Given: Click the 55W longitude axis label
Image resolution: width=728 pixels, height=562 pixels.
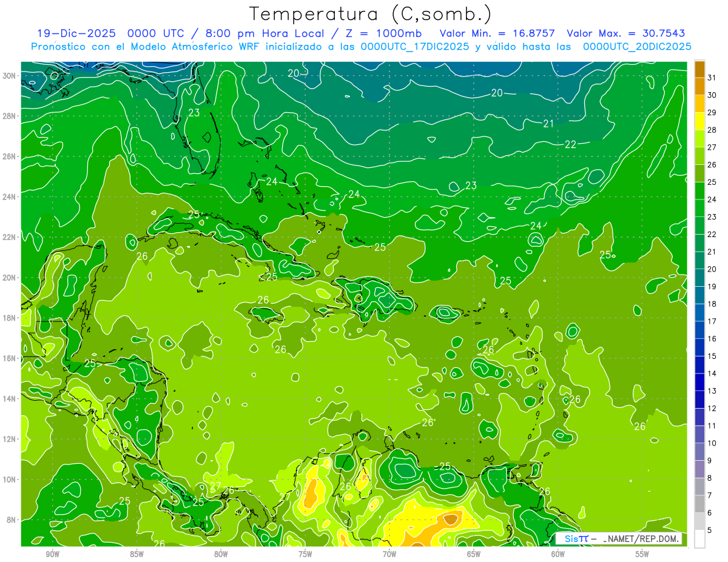Looking at the screenshot, I should pyautogui.click(x=642, y=554).
